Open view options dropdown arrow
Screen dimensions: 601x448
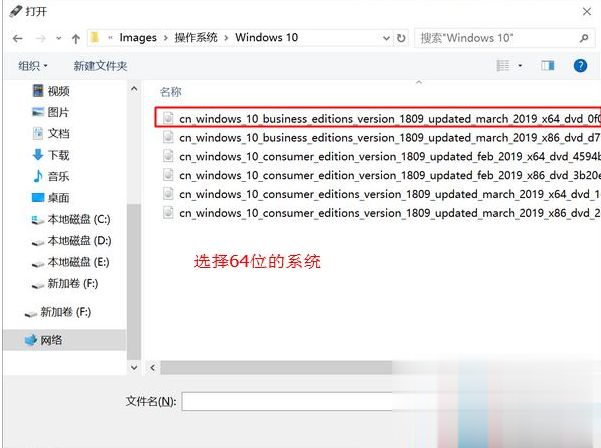520,66
